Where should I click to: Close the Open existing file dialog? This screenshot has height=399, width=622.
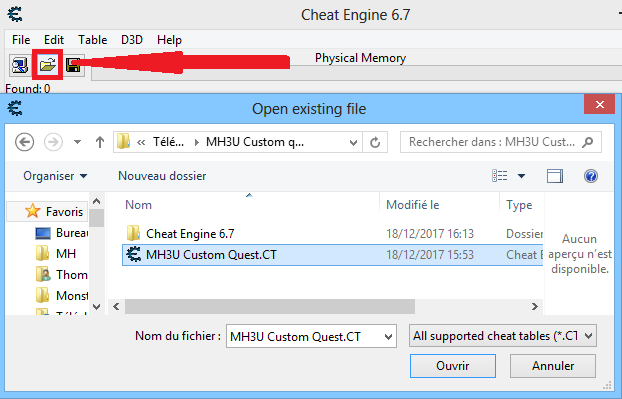599,104
